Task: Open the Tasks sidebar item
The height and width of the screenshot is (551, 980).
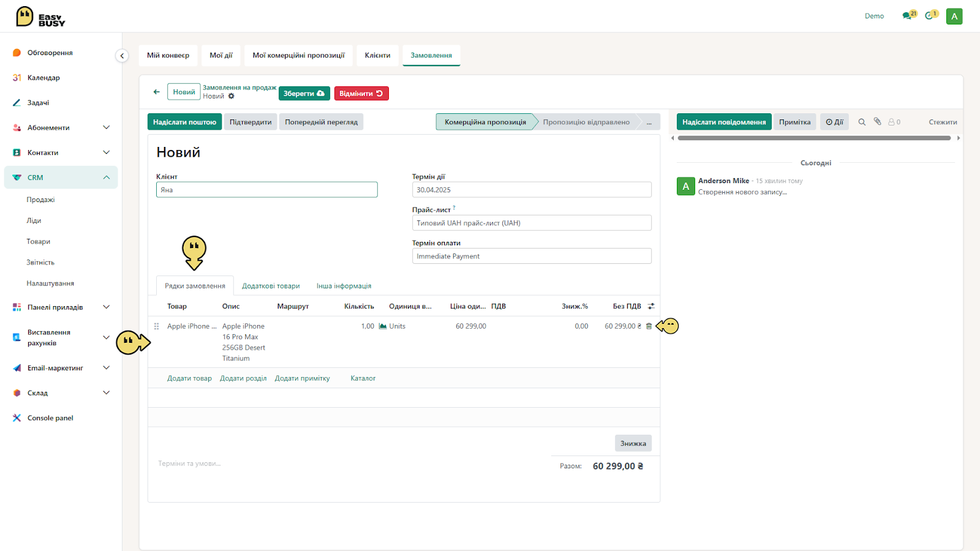Action: pyautogui.click(x=31, y=103)
